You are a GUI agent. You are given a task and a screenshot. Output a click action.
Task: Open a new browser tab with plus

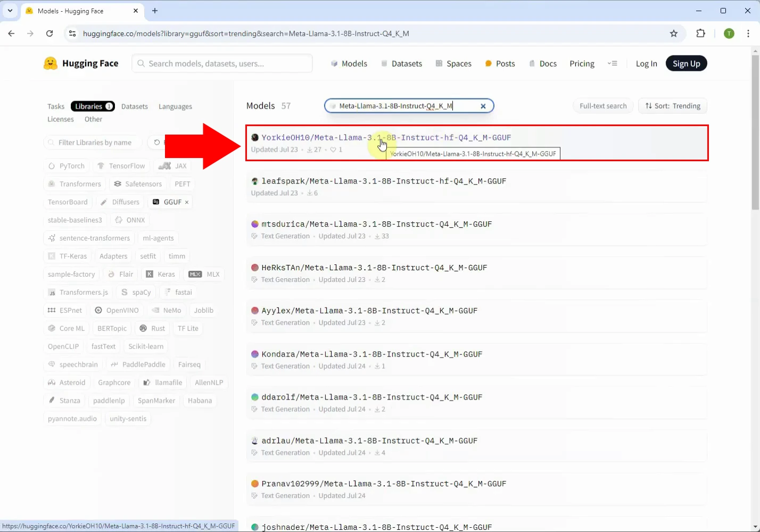[155, 11]
